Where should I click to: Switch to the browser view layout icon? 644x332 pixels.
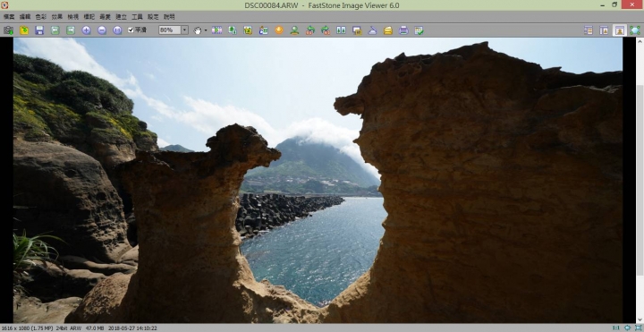pyautogui.click(x=589, y=30)
